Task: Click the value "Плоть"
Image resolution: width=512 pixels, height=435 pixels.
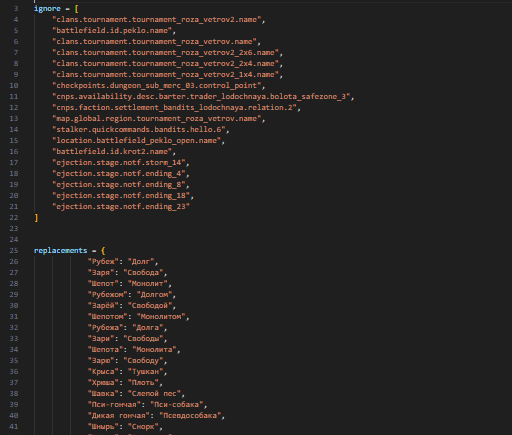Action: 143,383
